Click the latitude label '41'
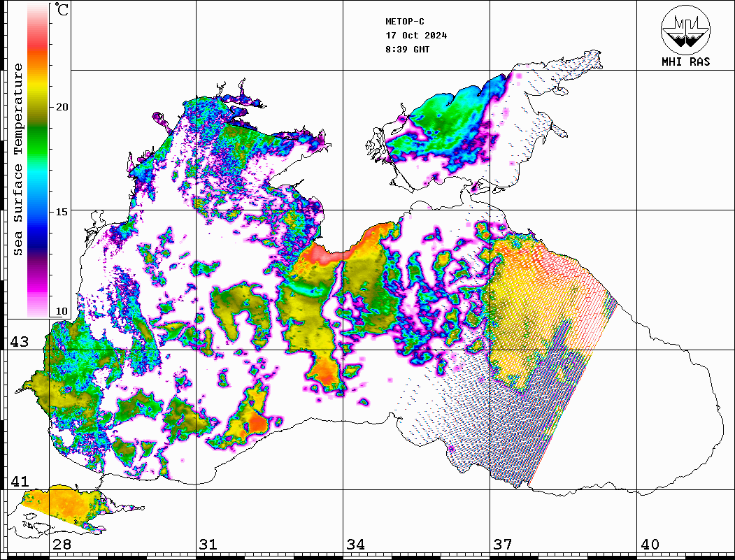The height and width of the screenshot is (560, 735). click(19, 482)
